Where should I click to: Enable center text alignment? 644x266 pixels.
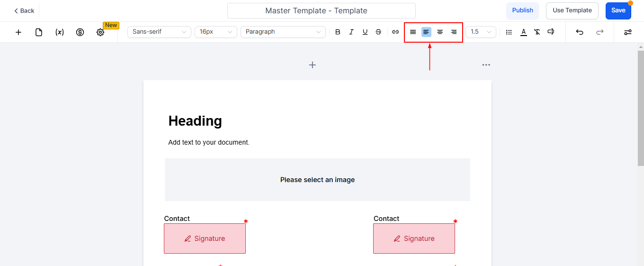440,32
